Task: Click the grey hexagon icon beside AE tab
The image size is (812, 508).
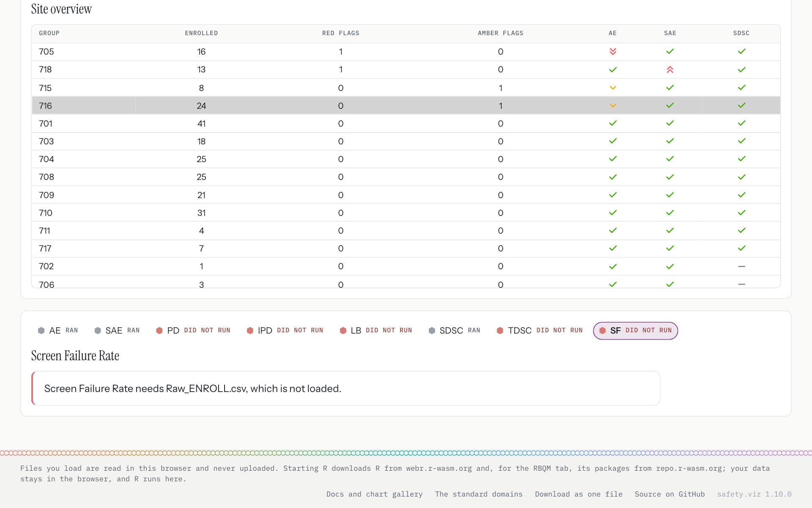Action: 41,331
